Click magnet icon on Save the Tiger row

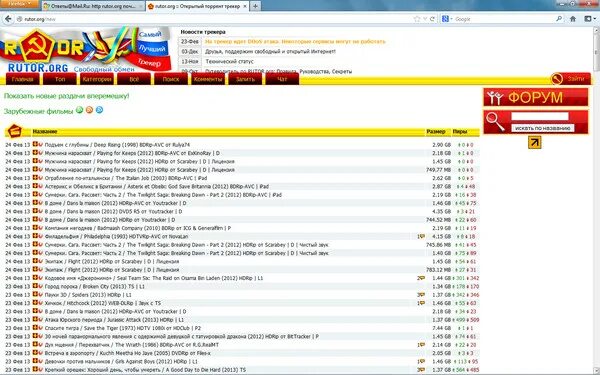pos(40,328)
